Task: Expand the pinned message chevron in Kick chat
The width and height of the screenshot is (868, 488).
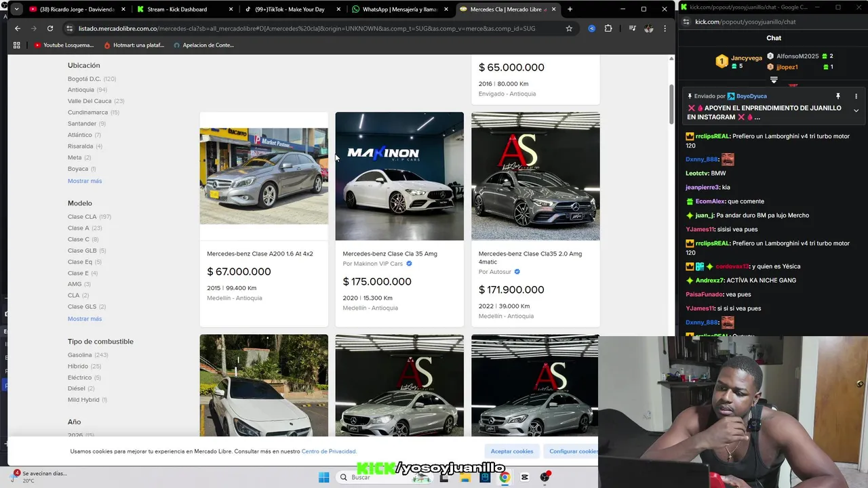Action: point(856,110)
